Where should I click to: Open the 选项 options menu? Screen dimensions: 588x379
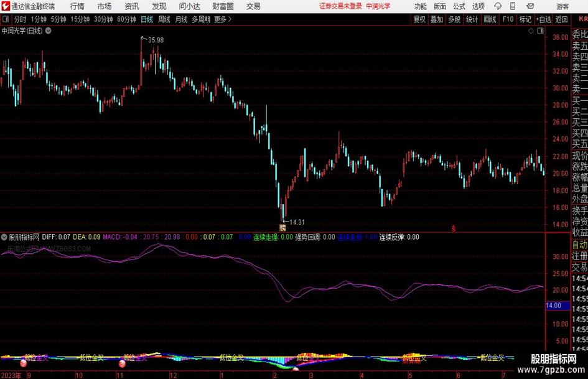click(478, 6)
